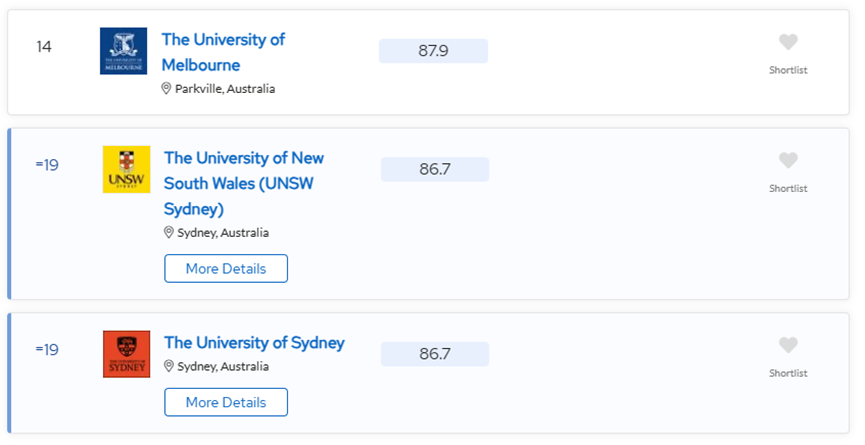This screenshot has width=865, height=445.
Task: Open The University of Sydney link
Action: [254, 342]
